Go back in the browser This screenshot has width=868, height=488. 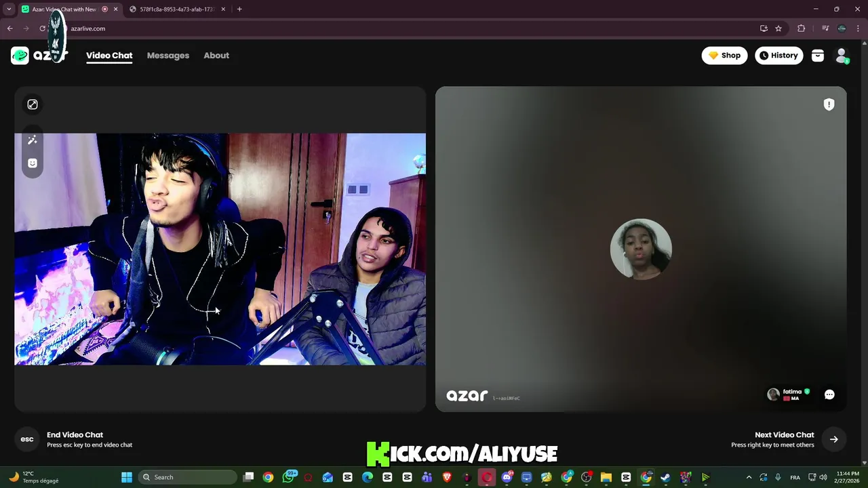9,28
